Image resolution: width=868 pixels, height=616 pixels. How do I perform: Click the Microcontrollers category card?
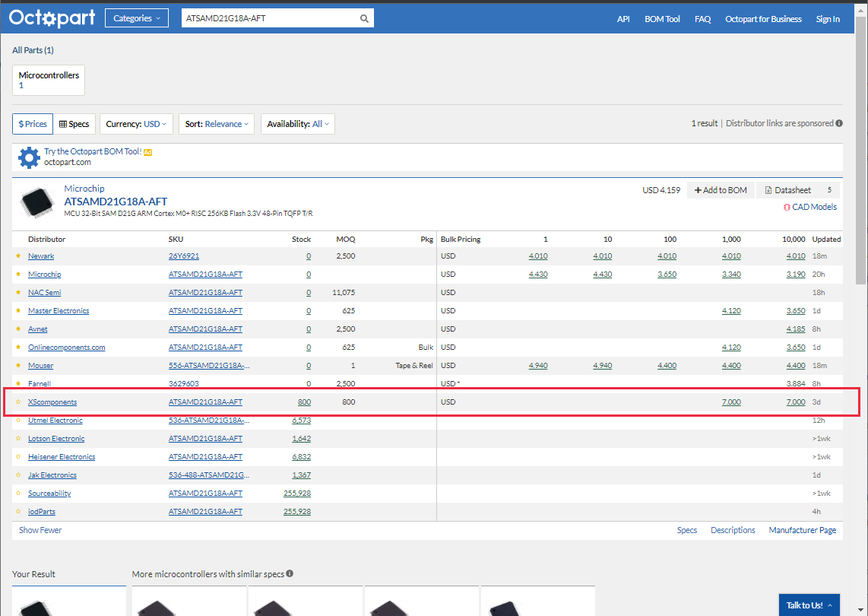[x=49, y=80]
